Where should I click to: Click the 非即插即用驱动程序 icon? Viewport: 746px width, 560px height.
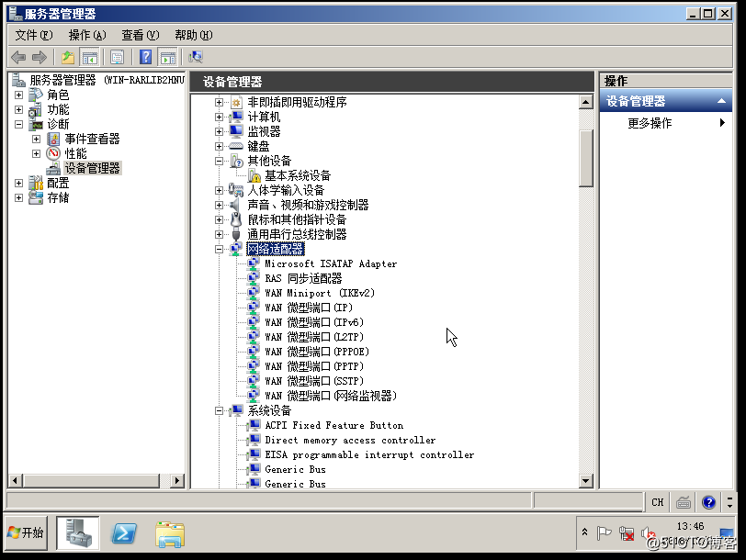pos(236,102)
